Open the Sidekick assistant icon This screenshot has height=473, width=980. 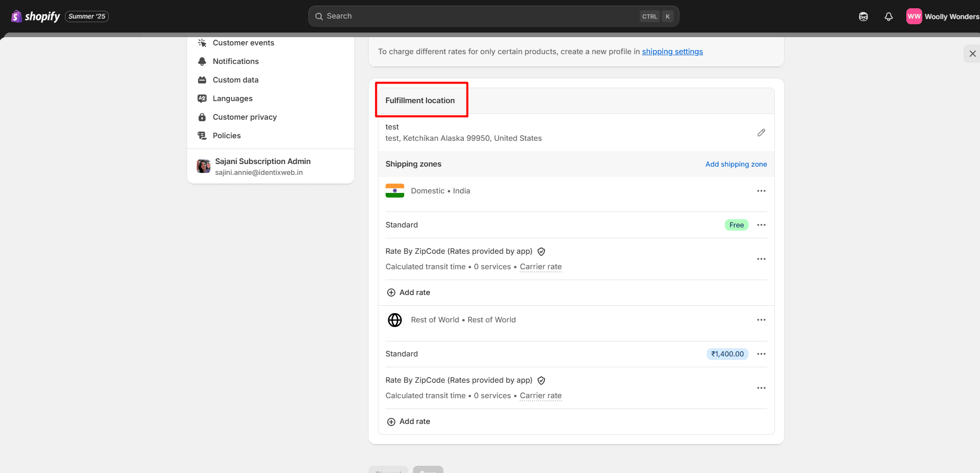[x=863, y=17]
